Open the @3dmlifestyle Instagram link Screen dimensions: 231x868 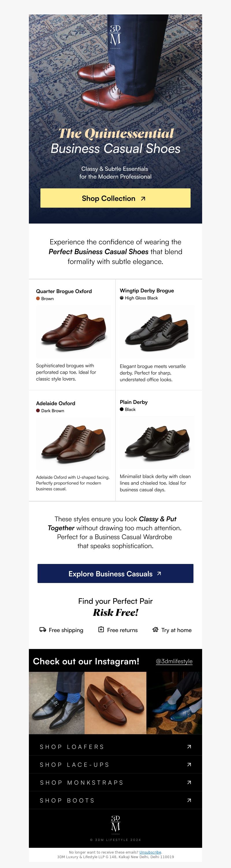pyautogui.click(x=174, y=661)
